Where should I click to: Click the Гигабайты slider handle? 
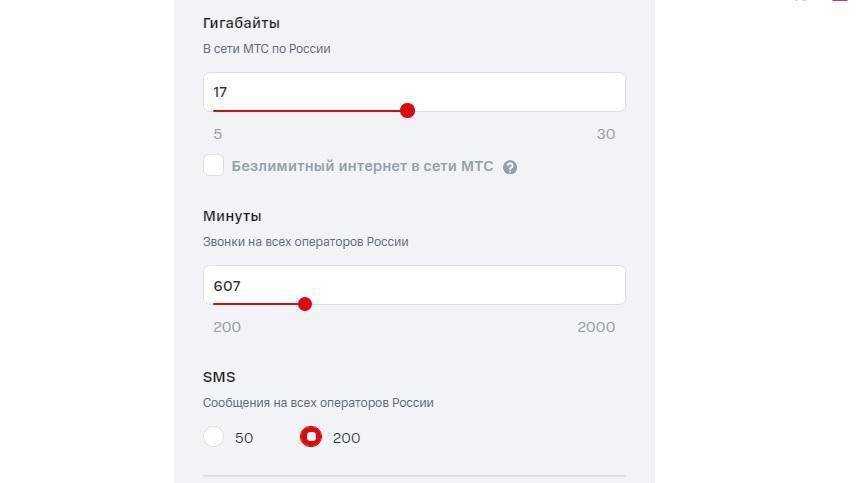(407, 111)
